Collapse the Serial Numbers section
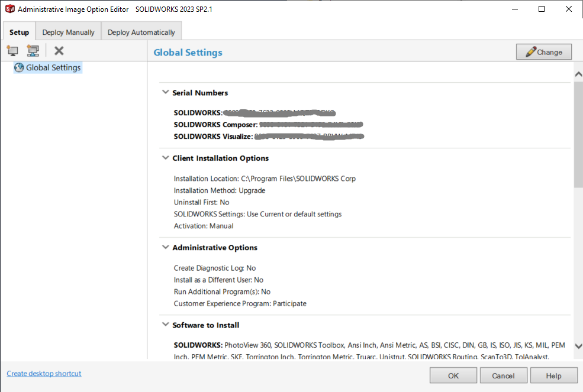This screenshot has width=583, height=392. point(165,93)
